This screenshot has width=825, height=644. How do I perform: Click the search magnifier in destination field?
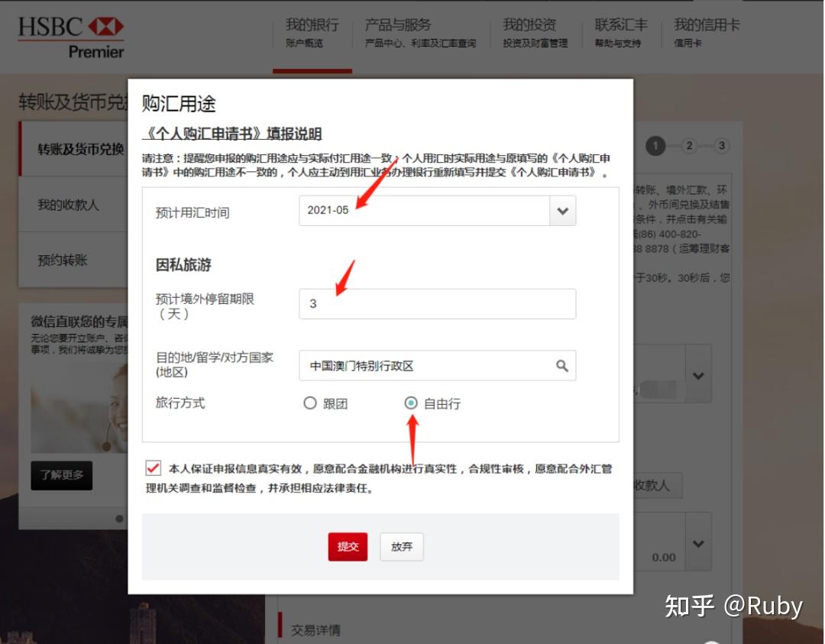pyautogui.click(x=562, y=366)
